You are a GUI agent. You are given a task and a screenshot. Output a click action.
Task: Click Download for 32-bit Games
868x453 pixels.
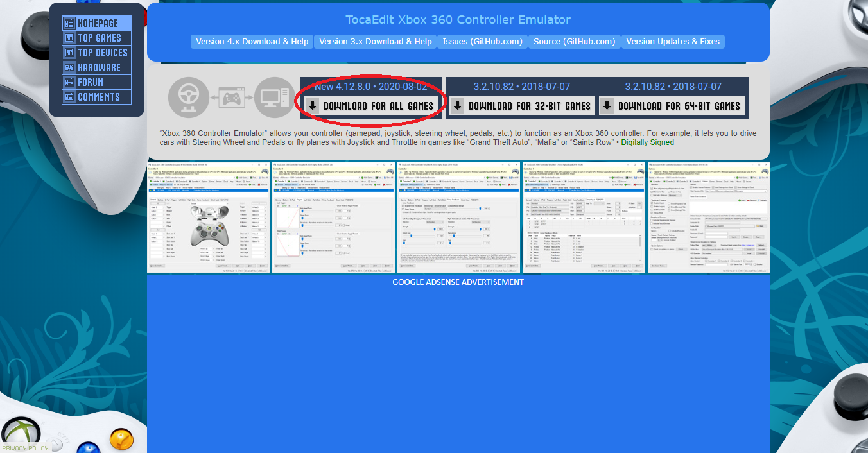[522, 106]
